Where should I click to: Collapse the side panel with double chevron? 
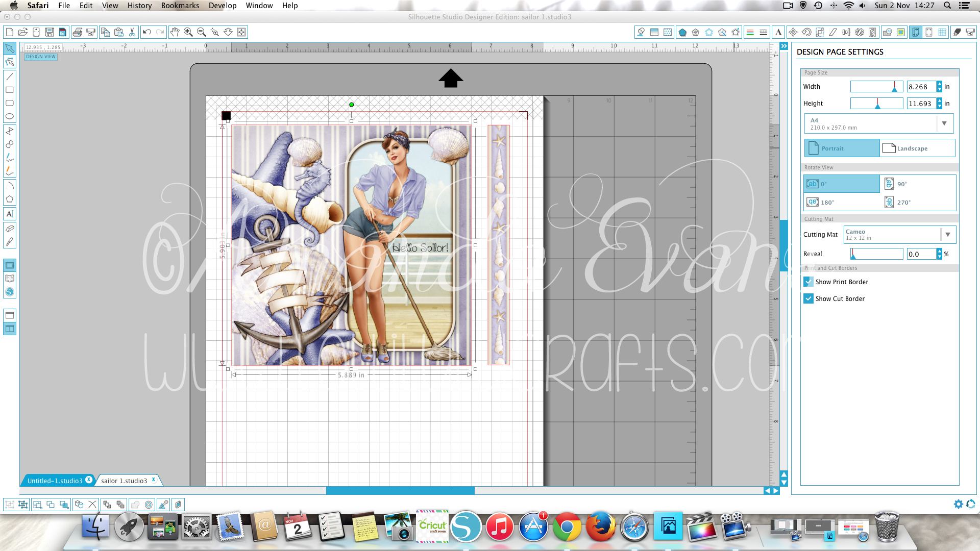pyautogui.click(x=784, y=46)
